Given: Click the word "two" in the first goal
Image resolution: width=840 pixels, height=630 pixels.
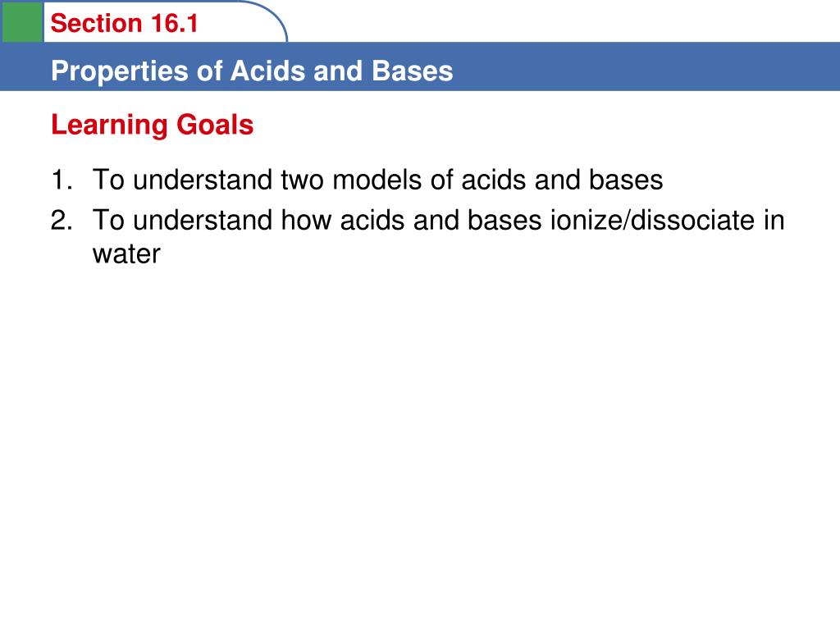Looking at the screenshot, I should click(302, 180).
